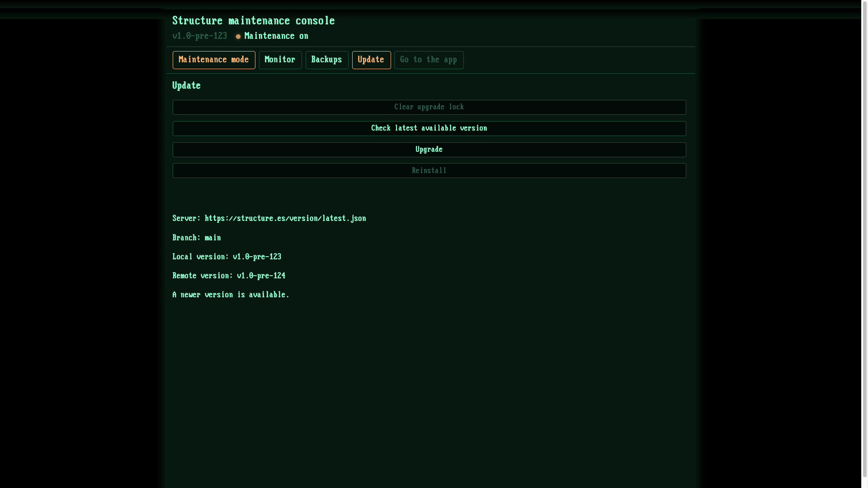
Task: Start the upgrade with the Upgrade button
Action: point(429,150)
